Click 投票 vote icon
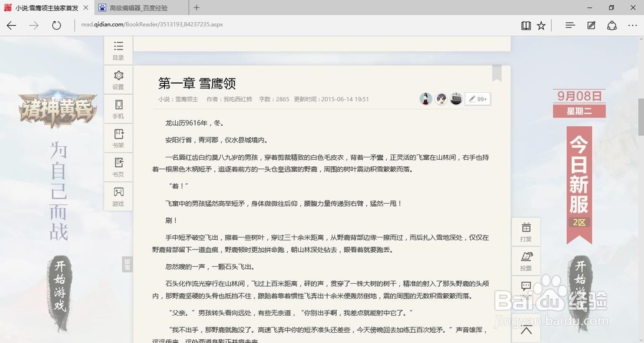This screenshot has height=343, width=644. click(526, 260)
